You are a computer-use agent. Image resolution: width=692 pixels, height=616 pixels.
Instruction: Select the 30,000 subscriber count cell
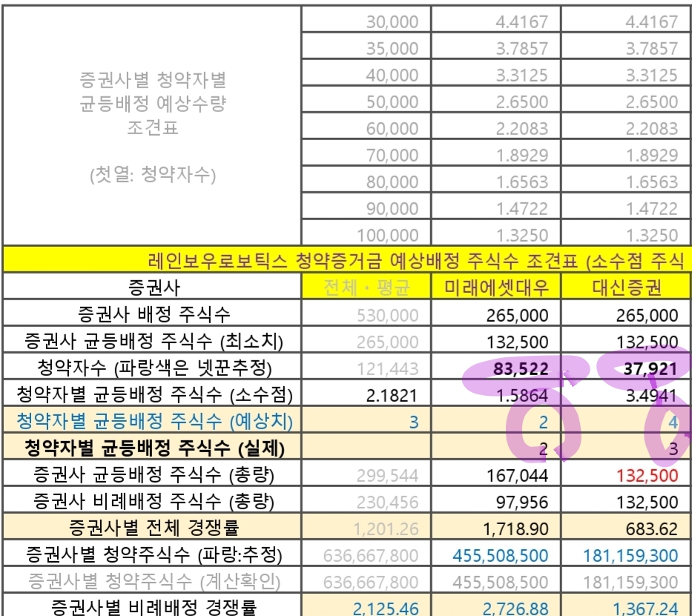coord(366,19)
